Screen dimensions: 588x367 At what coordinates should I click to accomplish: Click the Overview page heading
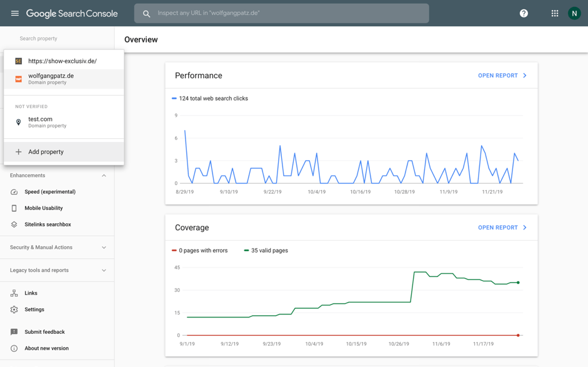point(141,39)
